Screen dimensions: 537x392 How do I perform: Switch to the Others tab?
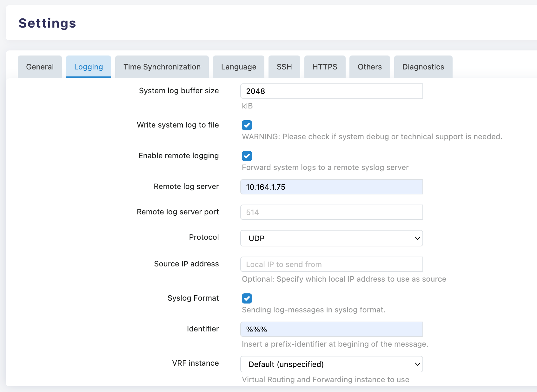[x=370, y=67]
